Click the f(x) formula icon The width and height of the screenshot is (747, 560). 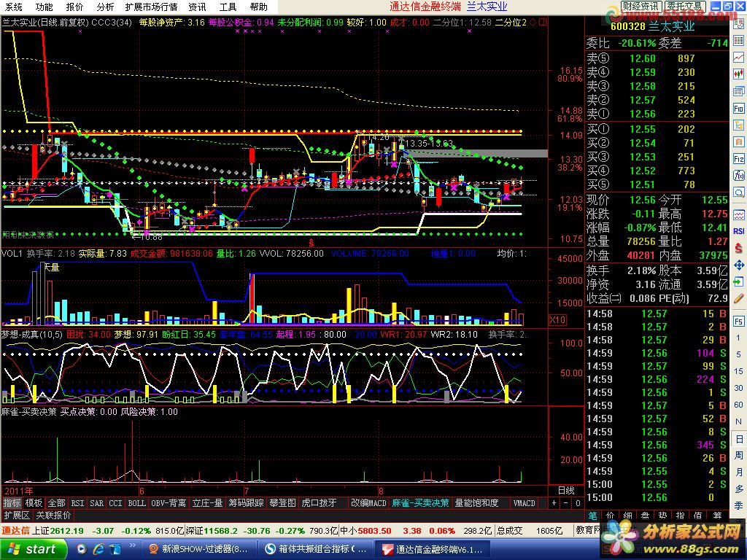click(x=739, y=176)
